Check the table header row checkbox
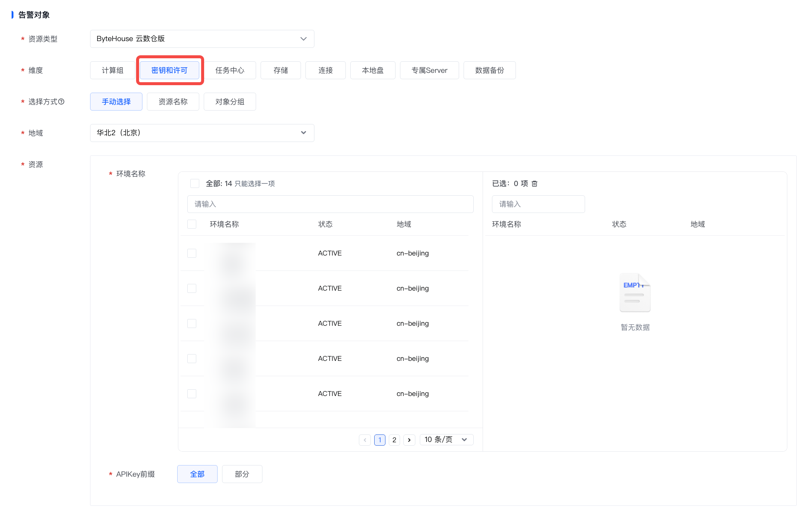Viewport: 812px width, 520px height. coord(192,224)
